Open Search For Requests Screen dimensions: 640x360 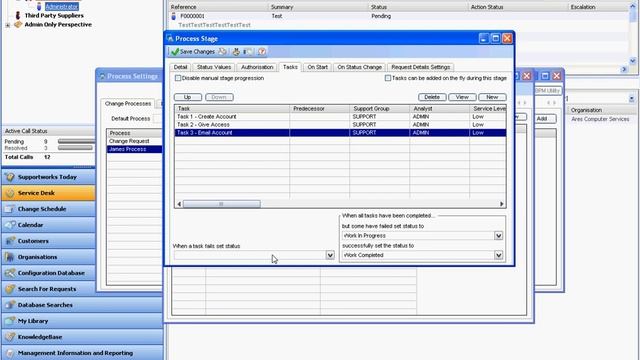click(49, 289)
